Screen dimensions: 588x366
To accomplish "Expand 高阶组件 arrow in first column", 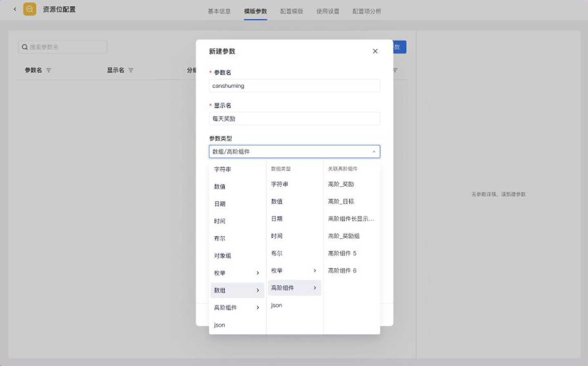I will [258, 308].
